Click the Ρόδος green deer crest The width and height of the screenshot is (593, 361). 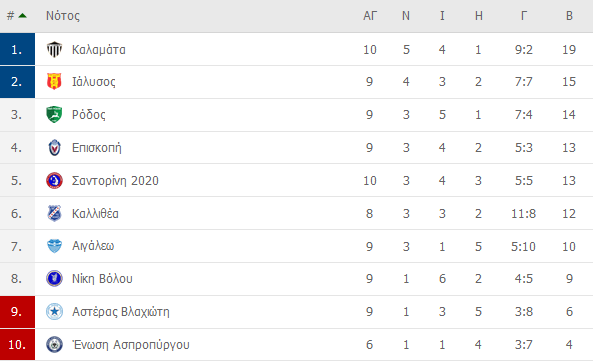(54, 115)
